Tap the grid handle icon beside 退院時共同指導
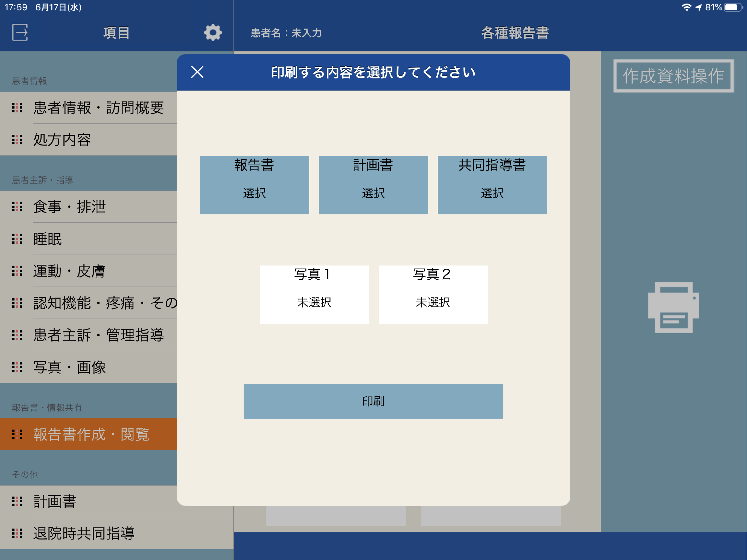The height and width of the screenshot is (560, 747). [x=17, y=533]
